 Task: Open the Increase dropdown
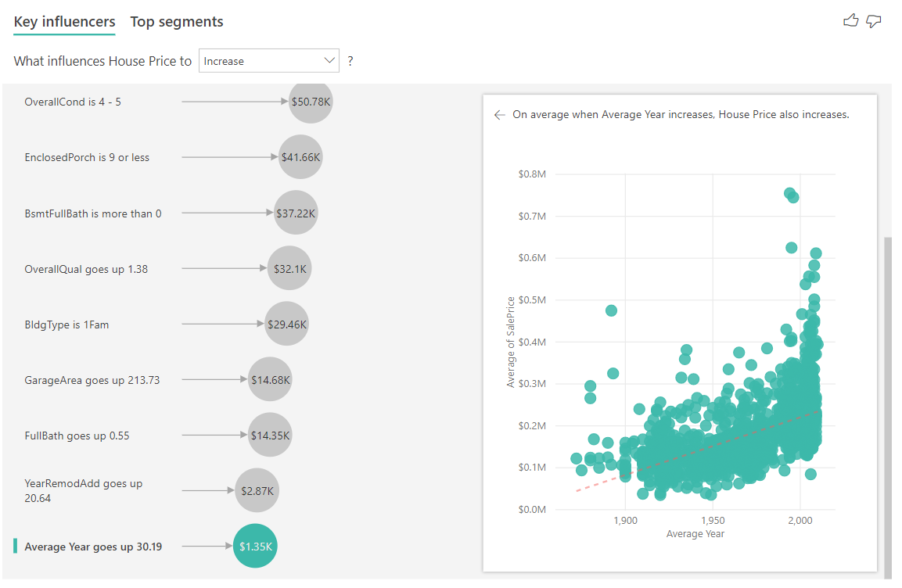[268, 61]
